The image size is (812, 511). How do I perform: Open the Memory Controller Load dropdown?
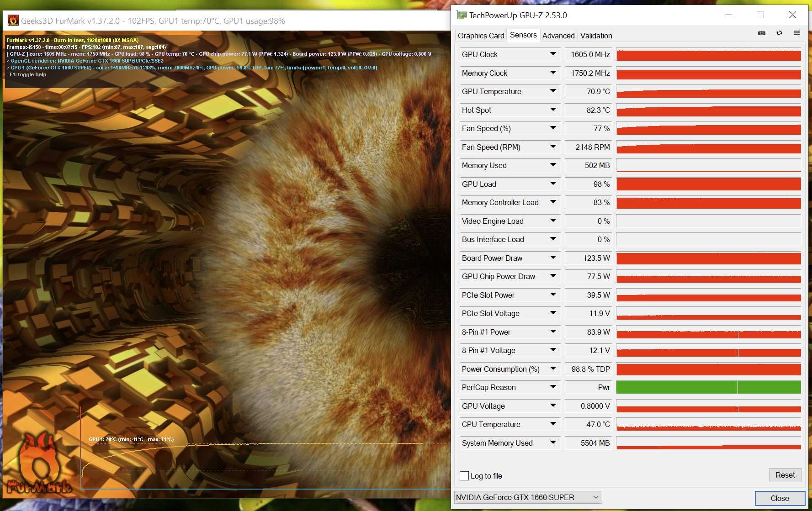553,202
